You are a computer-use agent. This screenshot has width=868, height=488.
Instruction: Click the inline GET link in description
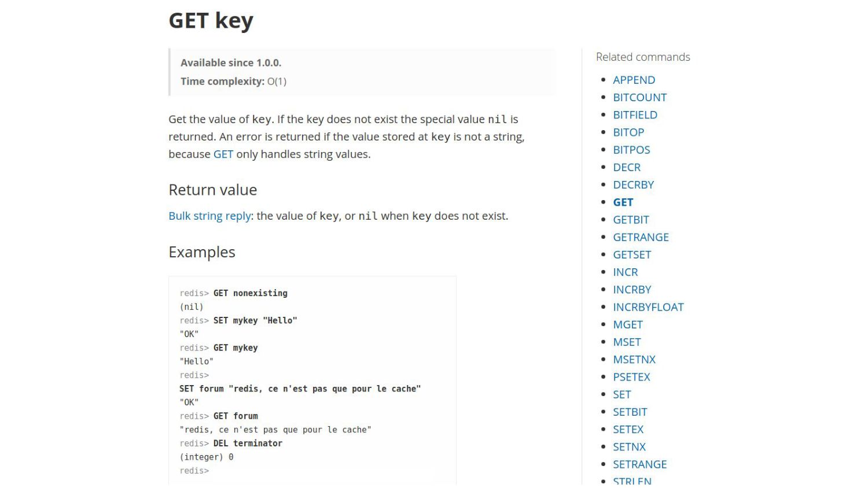pyautogui.click(x=223, y=154)
